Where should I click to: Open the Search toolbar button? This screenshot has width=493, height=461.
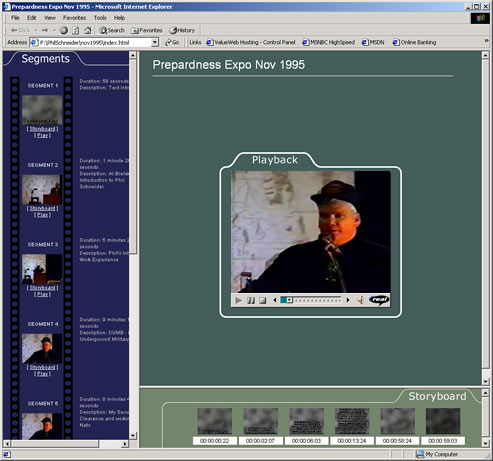(x=112, y=30)
